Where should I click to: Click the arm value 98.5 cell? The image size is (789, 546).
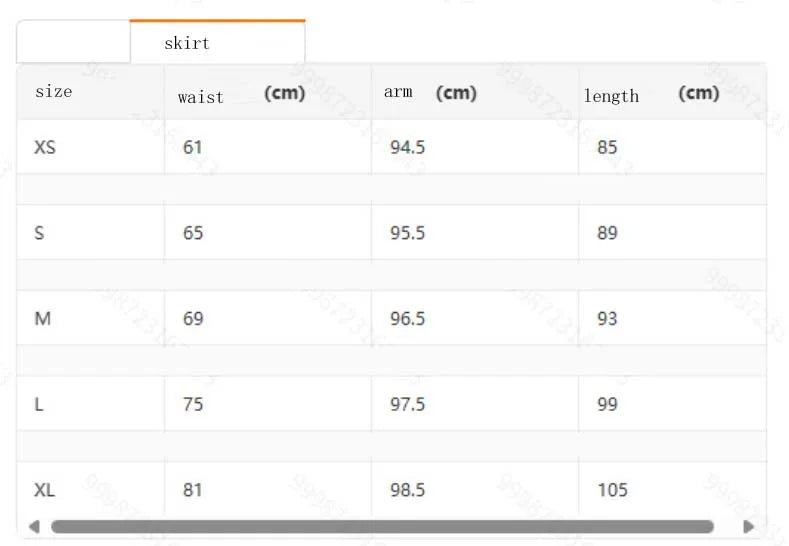coord(407,490)
